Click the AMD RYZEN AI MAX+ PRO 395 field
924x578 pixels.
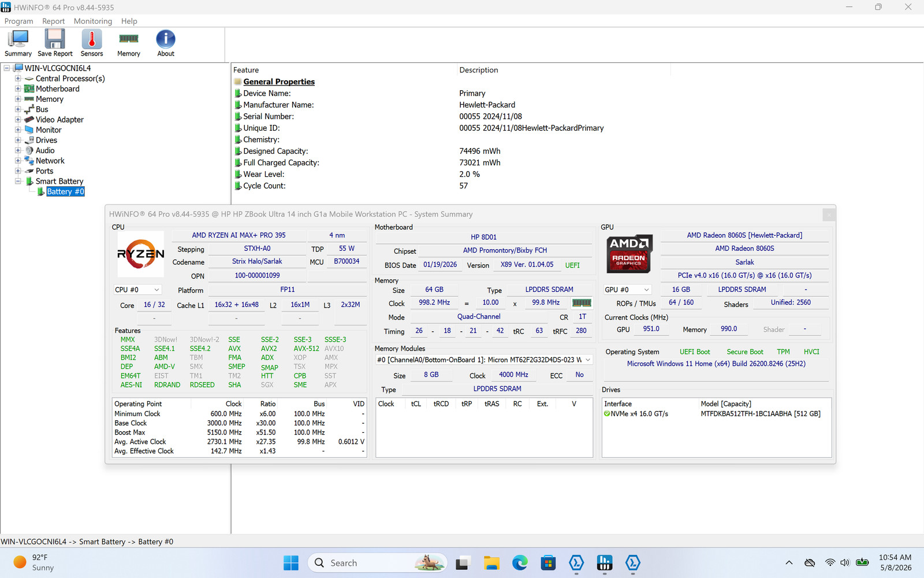(239, 235)
